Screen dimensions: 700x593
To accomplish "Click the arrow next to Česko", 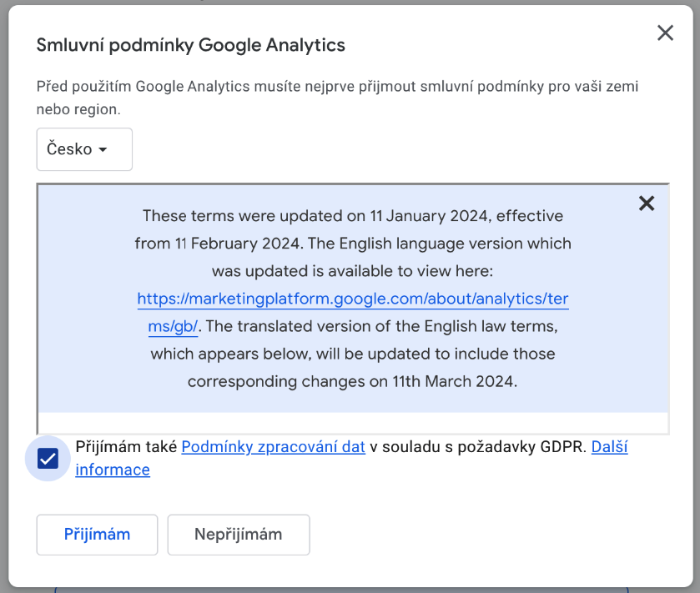I will 103,150.
